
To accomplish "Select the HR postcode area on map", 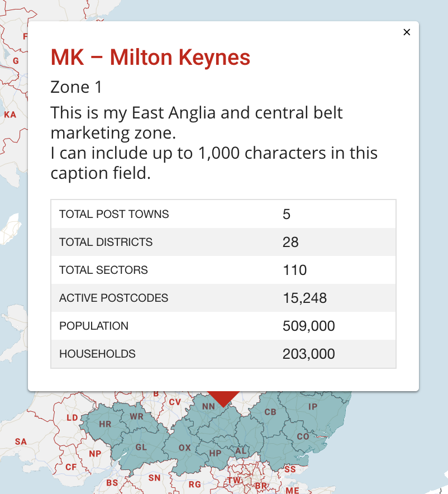I will click(x=105, y=424).
